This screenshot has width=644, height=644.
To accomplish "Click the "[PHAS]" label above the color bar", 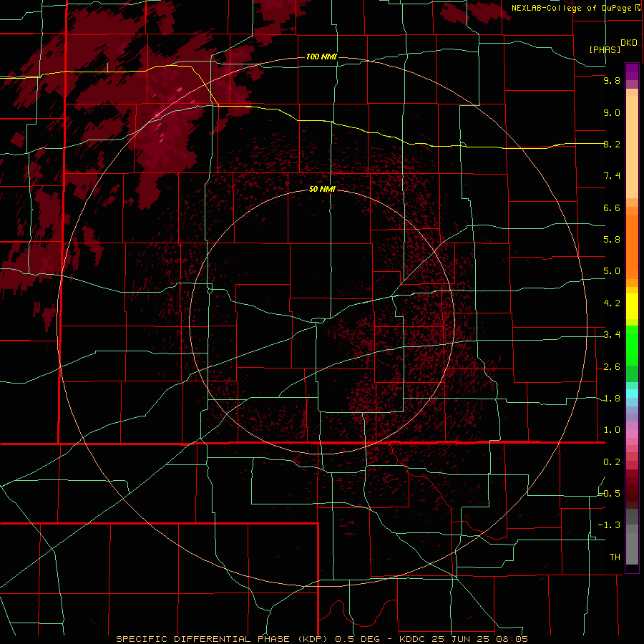I will pyautogui.click(x=605, y=49).
